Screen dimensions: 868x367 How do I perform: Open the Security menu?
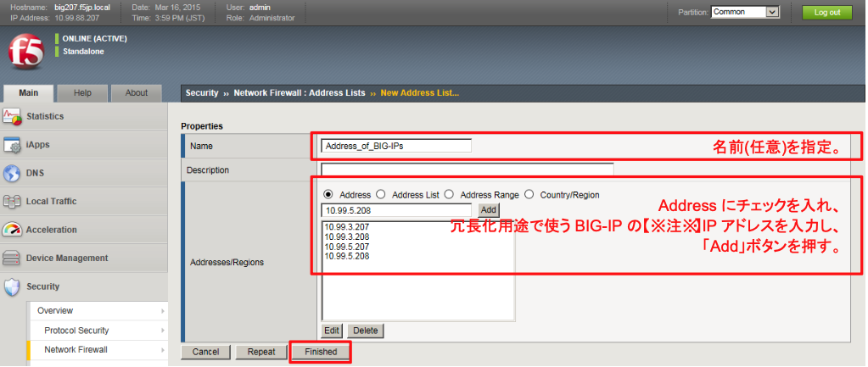pyautogui.click(x=84, y=286)
